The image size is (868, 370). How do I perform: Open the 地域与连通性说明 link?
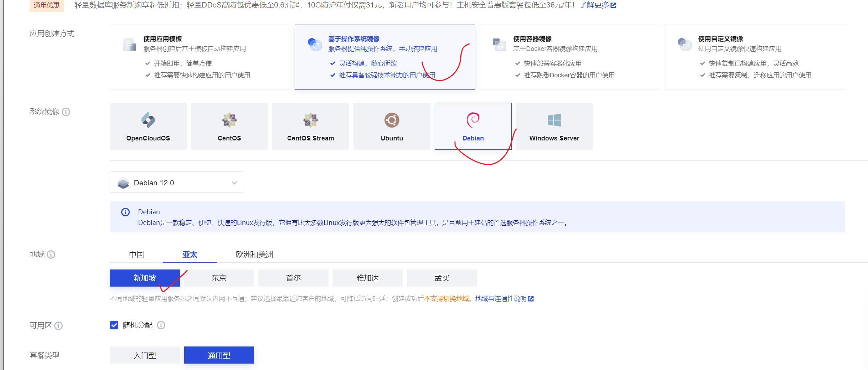501,299
